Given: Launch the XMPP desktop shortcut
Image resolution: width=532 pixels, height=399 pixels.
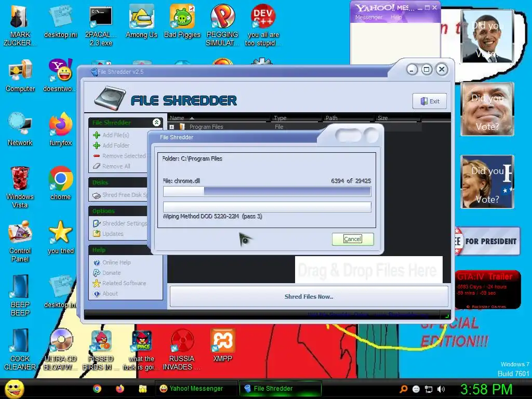Looking at the screenshot, I should [222, 345].
